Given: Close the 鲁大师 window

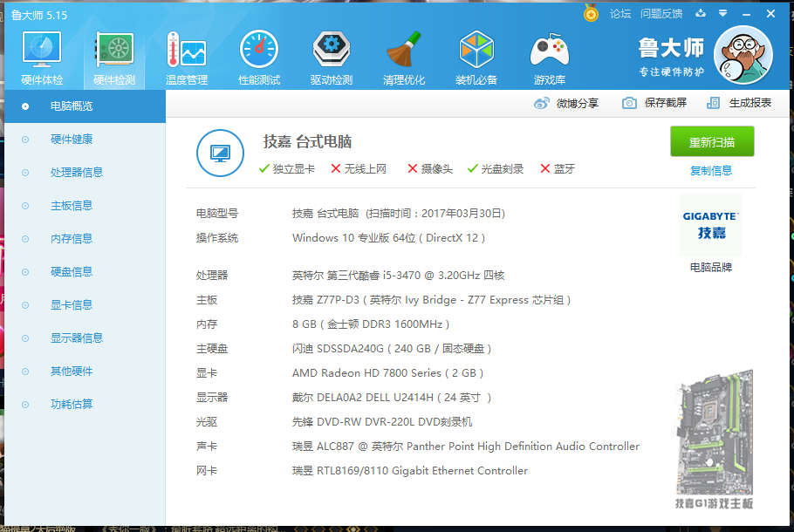Looking at the screenshot, I should 770,14.
